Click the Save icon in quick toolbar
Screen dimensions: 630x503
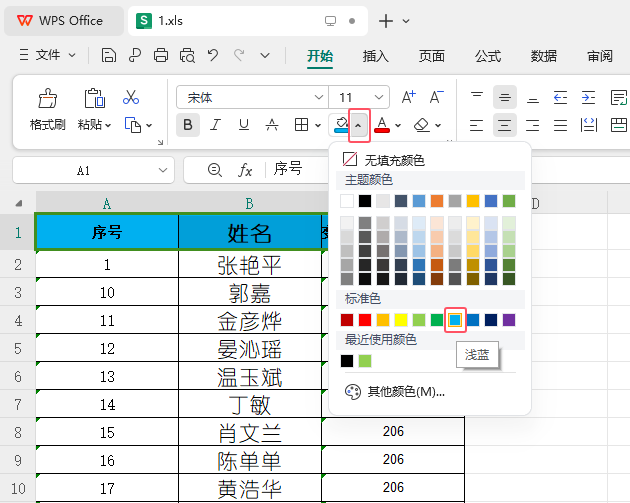[x=108, y=55]
